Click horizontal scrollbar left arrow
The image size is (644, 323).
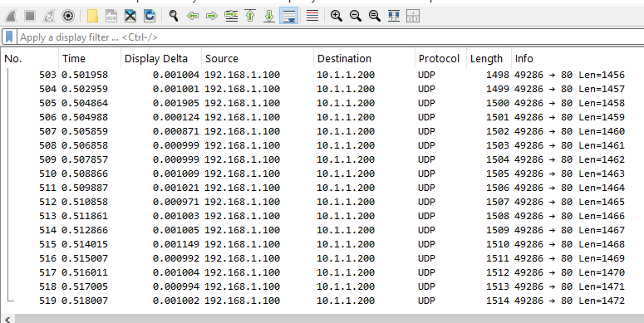click(7, 319)
